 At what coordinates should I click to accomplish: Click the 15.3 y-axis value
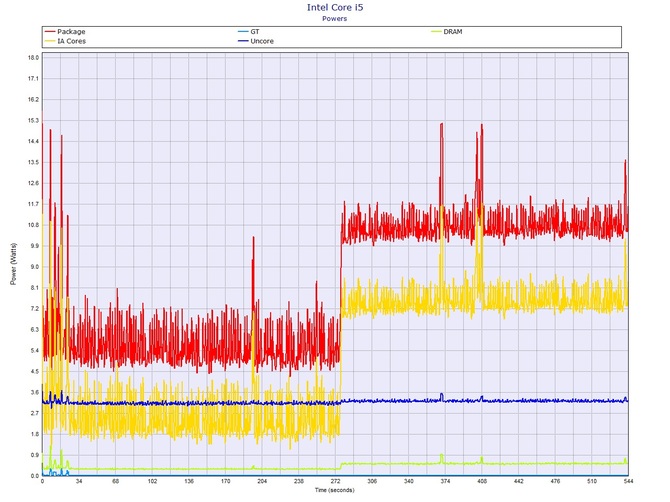coord(33,120)
